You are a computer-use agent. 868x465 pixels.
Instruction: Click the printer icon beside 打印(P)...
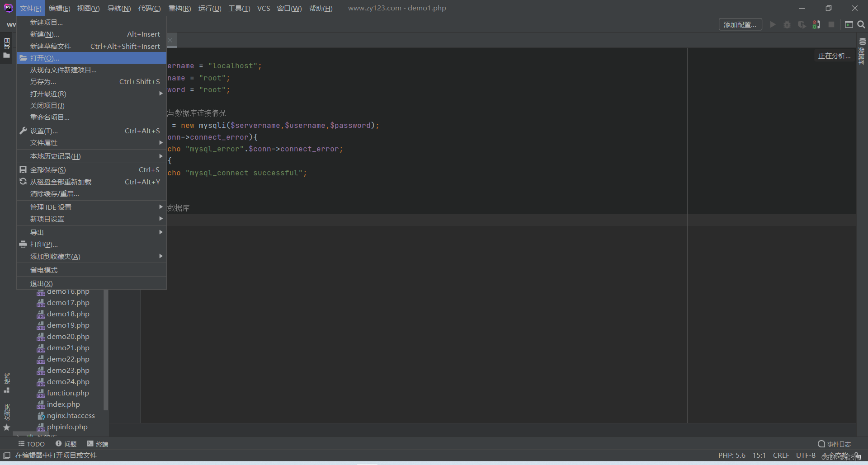[x=23, y=244]
